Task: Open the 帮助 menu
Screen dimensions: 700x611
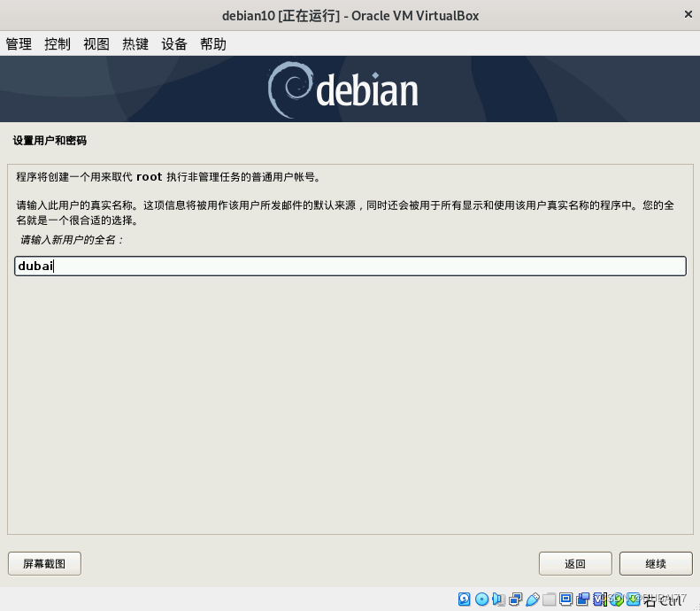Action: point(213,43)
